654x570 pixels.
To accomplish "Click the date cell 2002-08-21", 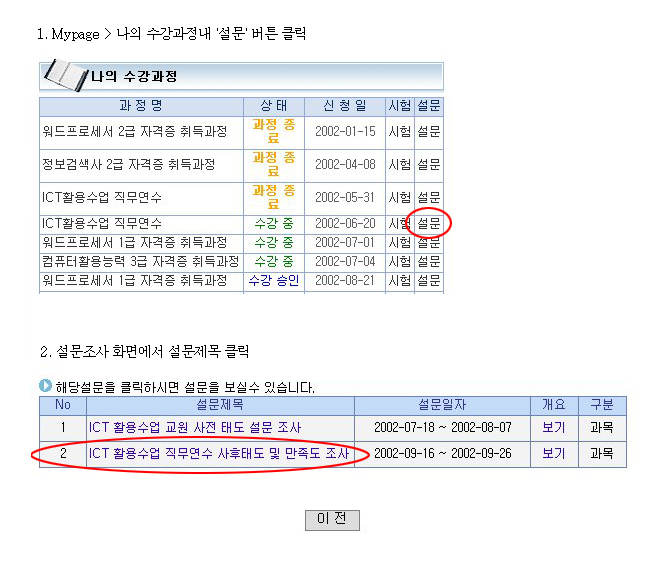I will (x=345, y=281).
